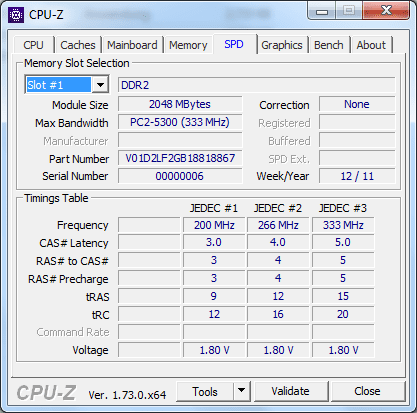Open the Tools dropdown arrow
The image size is (417, 413).
(x=242, y=391)
